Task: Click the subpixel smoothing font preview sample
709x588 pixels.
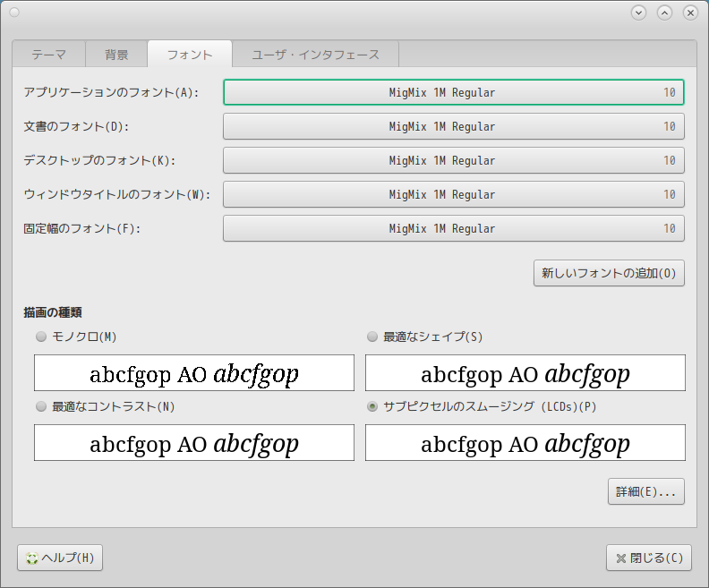Action: [x=525, y=443]
